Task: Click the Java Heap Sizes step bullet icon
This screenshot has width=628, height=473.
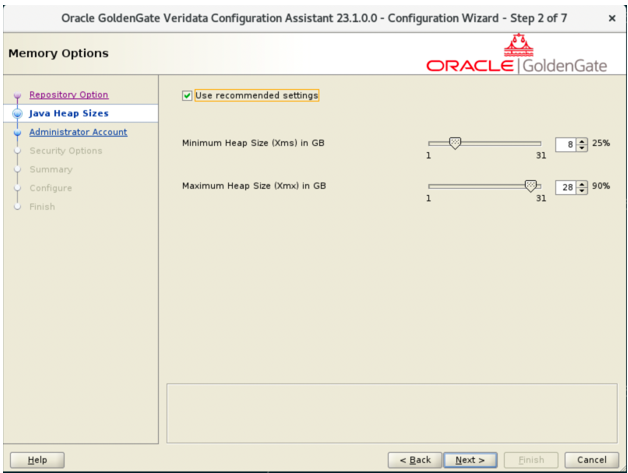Action: [x=17, y=113]
